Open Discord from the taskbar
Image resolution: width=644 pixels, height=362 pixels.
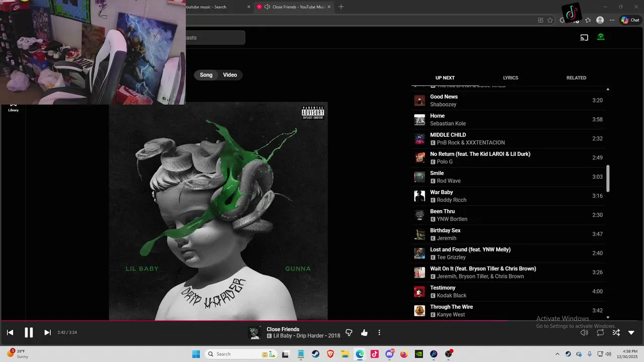tap(389, 354)
